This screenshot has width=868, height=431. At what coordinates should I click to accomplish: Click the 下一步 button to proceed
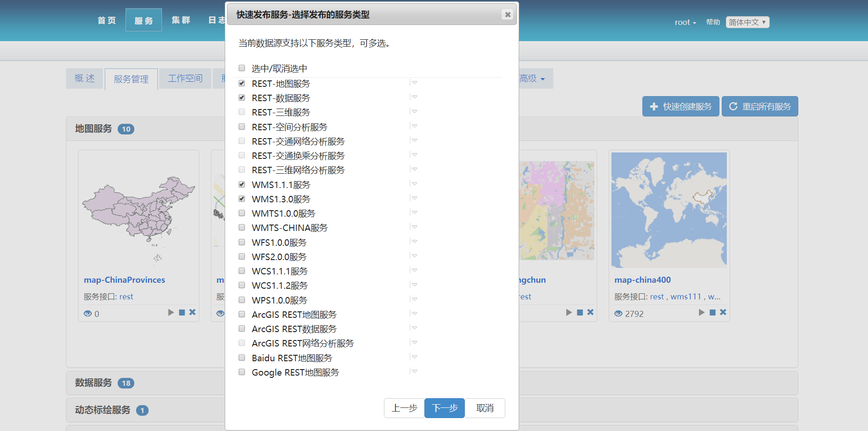point(444,408)
